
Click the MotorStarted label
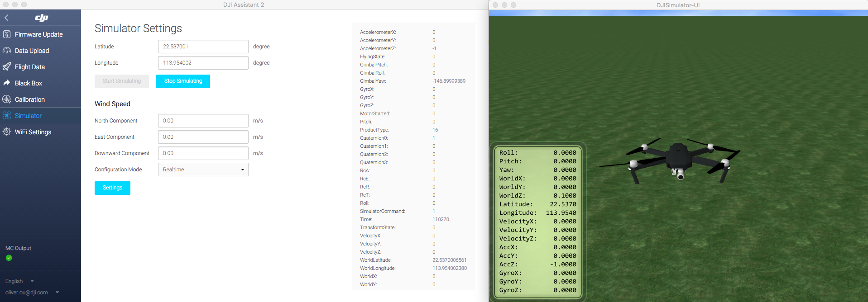375,114
